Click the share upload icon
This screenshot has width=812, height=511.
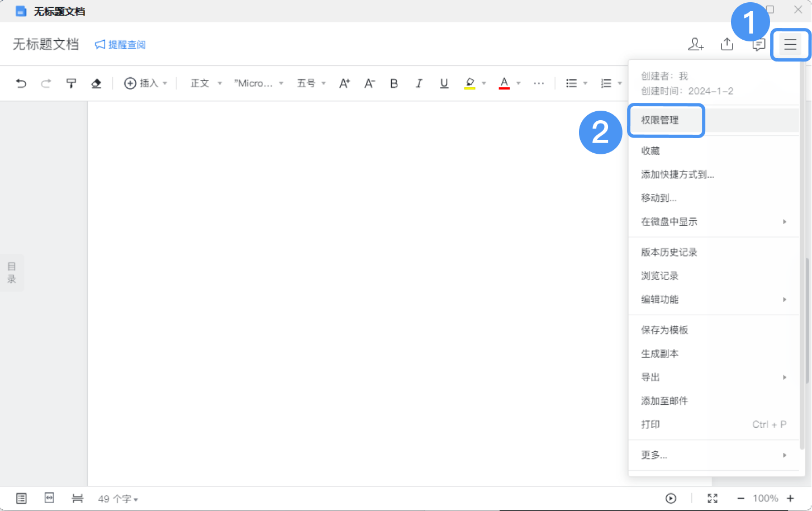pyautogui.click(x=726, y=44)
